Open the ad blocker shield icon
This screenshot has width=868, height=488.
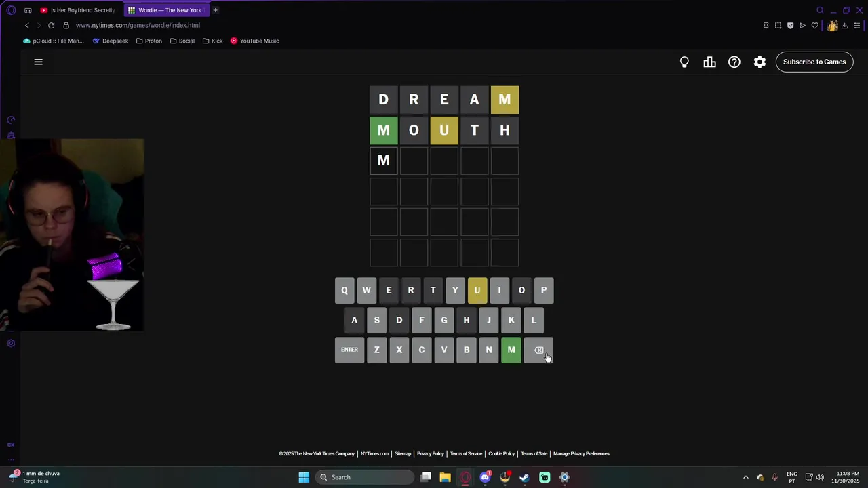(x=790, y=26)
